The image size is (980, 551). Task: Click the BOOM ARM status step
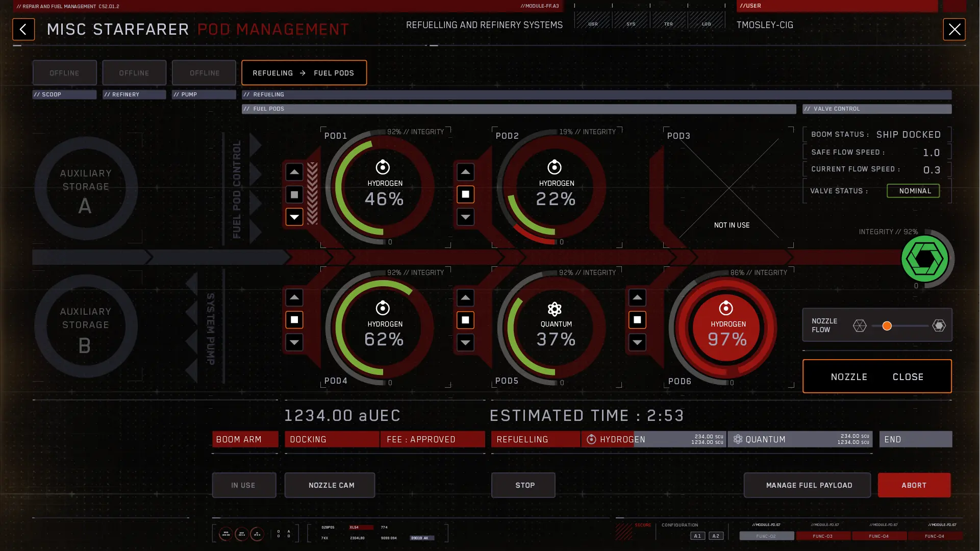point(245,439)
